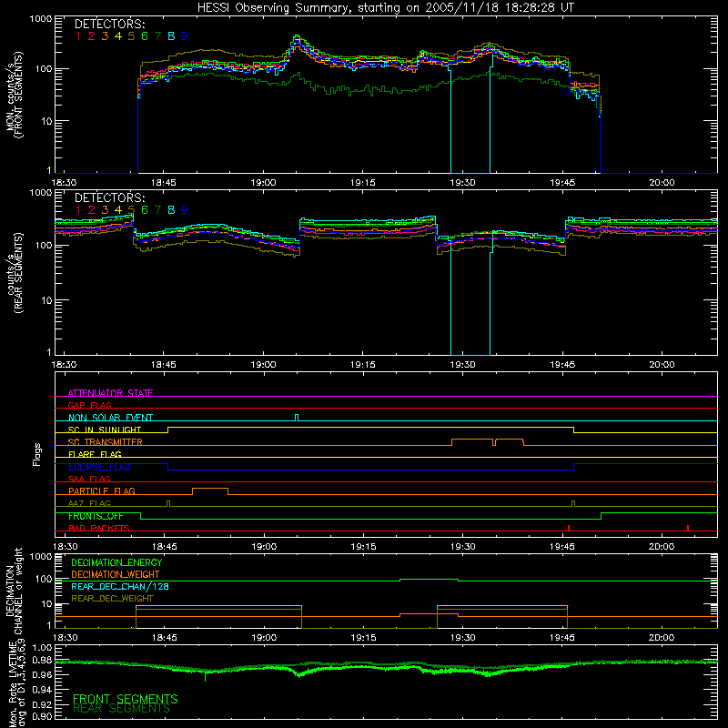Click the HESSI Observing Summary title text

click(x=385, y=7)
